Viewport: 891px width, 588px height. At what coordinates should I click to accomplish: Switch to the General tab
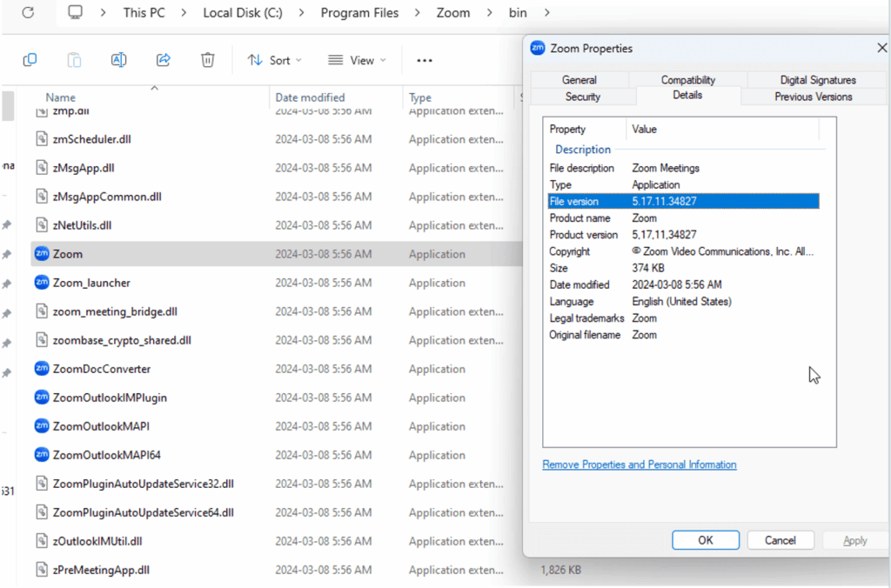[x=579, y=79]
